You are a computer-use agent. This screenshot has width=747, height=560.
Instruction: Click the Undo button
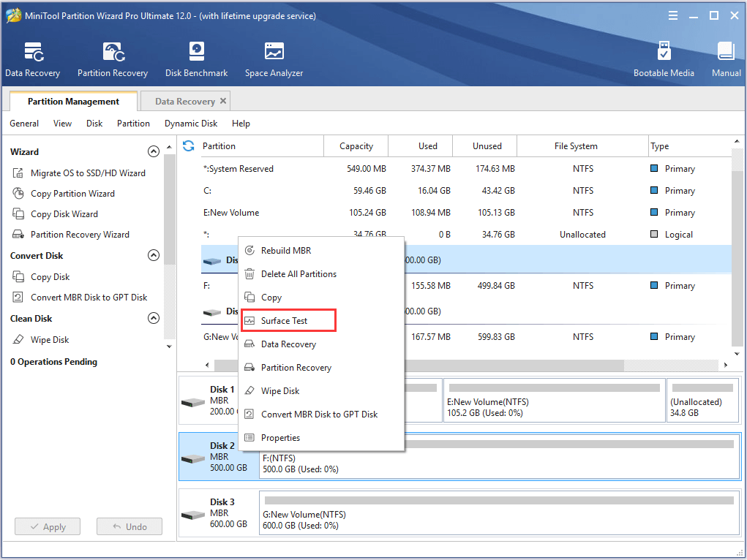coord(129,526)
